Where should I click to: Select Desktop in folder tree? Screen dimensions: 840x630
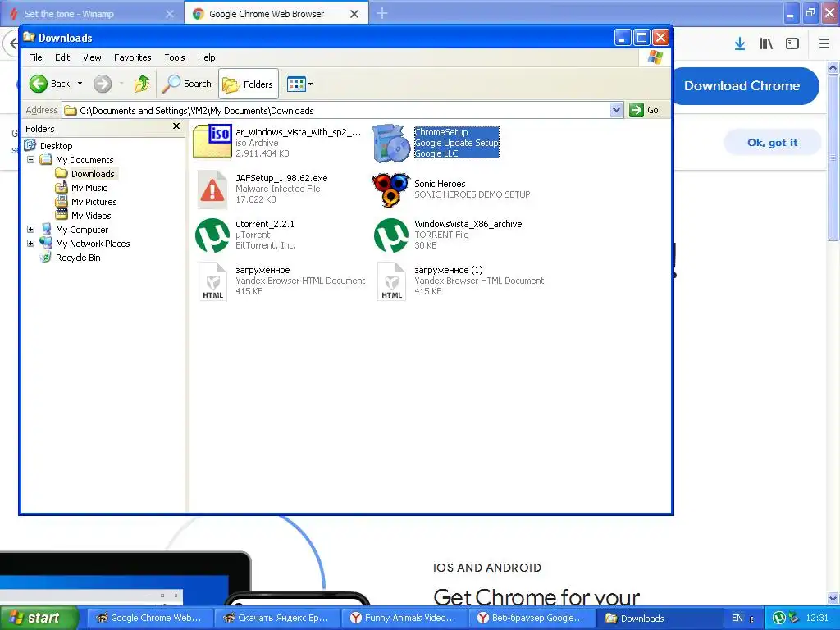coord(56,146)
